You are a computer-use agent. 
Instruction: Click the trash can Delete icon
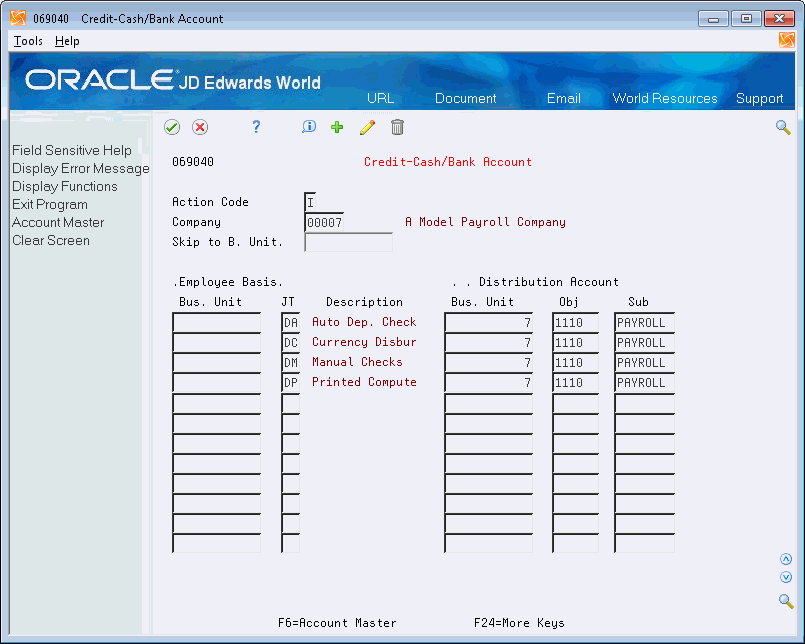click(x=397, y=127)
